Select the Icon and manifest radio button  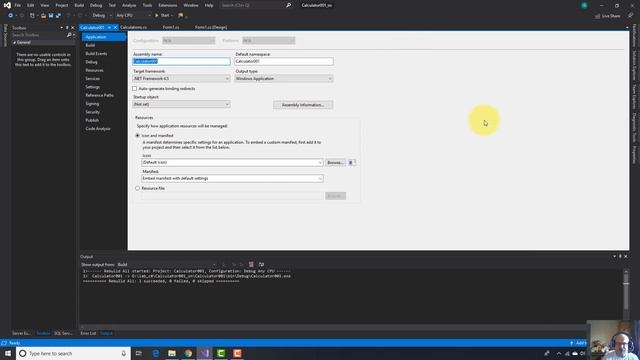[138, 136]
